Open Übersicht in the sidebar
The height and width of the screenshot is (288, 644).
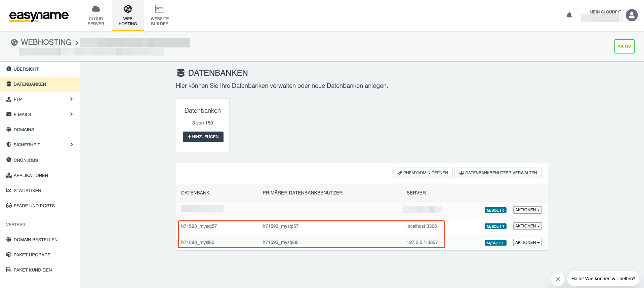[x=26, y=69]
